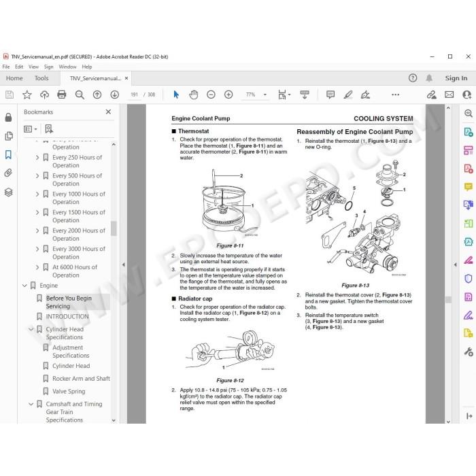The image size is (476, 476).
Task: Open the security lock panel icon
Action: (x=8, y=117)
